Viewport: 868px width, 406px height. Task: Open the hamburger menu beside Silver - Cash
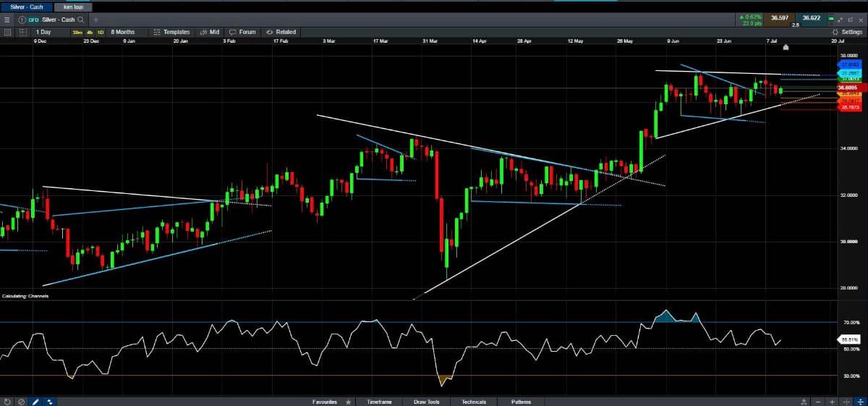[7, 20]
